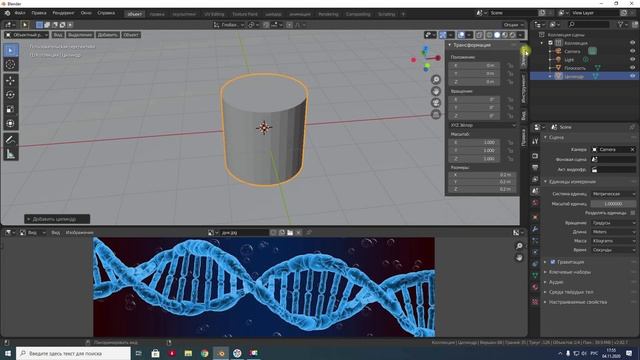Click the Blender logo menu icon
Image resolution: width=640 pixels, height=360 pixels.
pos(7,13)
